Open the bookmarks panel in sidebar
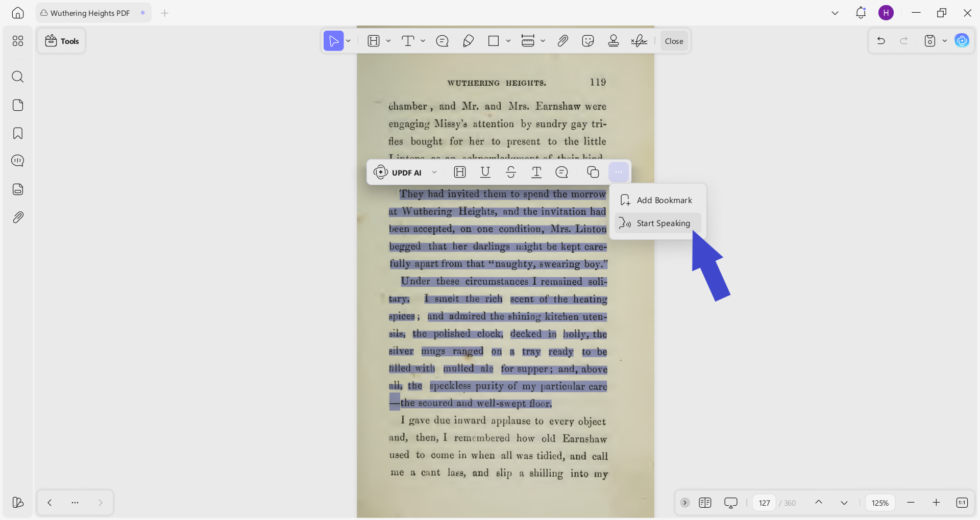The image size is (980, 520). click(18, 133)
